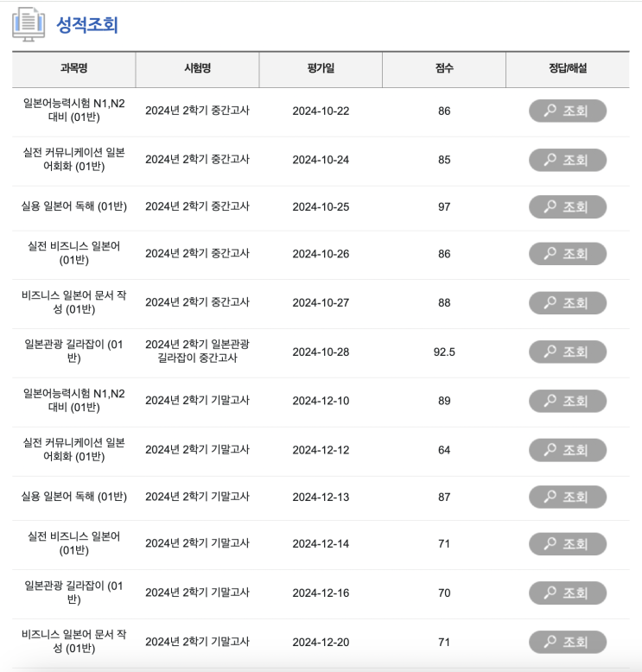Viewport: 642px width, 672px height.
Task: Open 조회 for 2024-12-10 final exam
Action: pos(568,401)
